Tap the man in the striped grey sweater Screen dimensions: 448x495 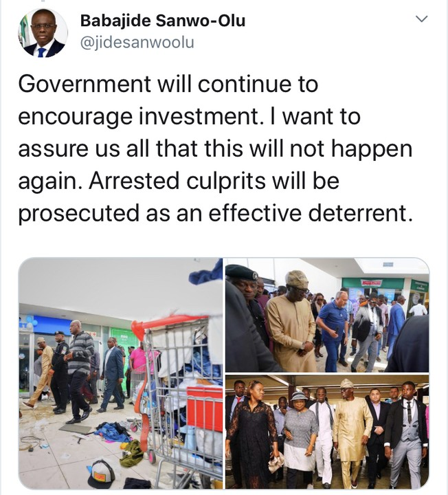(x=79, y=371)
